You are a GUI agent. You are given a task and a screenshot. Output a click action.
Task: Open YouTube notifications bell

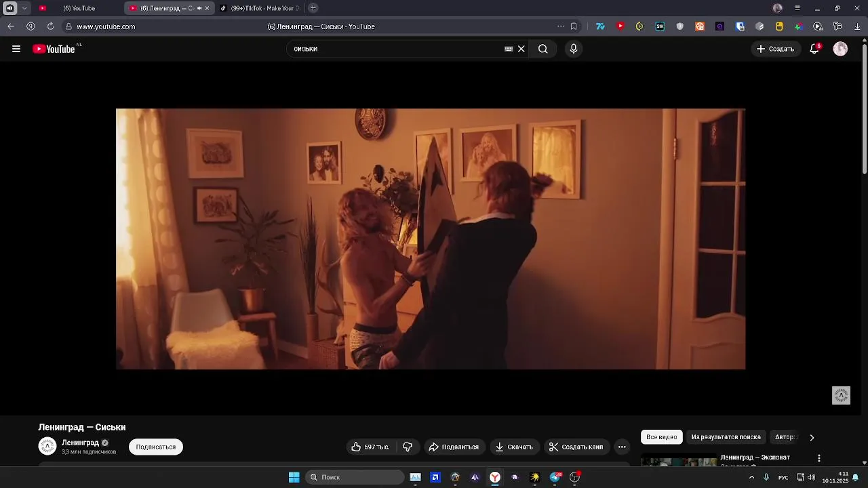coord(814,49)
